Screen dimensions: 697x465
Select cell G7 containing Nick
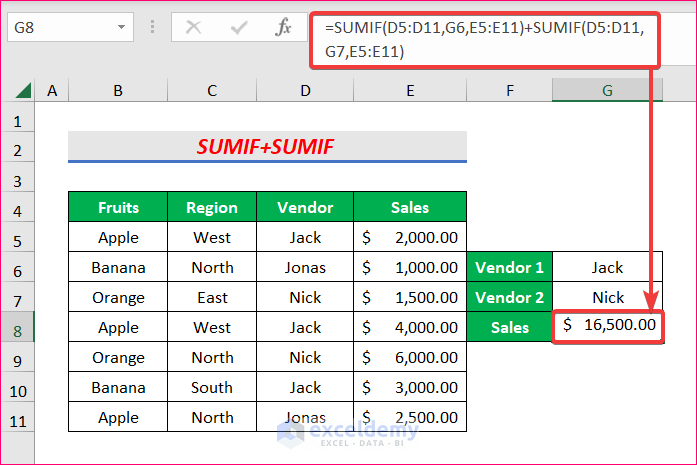tap(607, 297)
